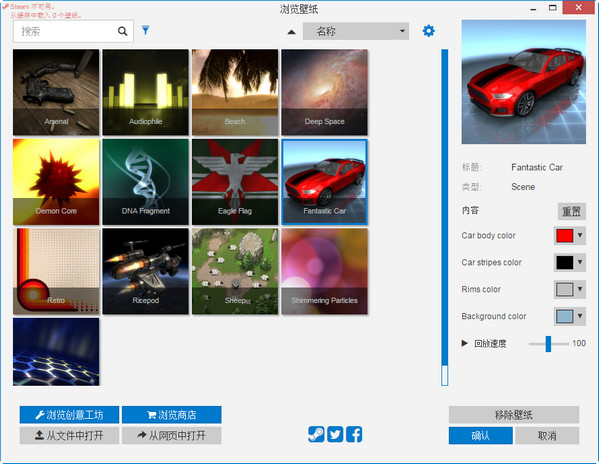Expand the Car body color dropdown arrow
This screenshot has height=464, width=599.
point(580,235)
